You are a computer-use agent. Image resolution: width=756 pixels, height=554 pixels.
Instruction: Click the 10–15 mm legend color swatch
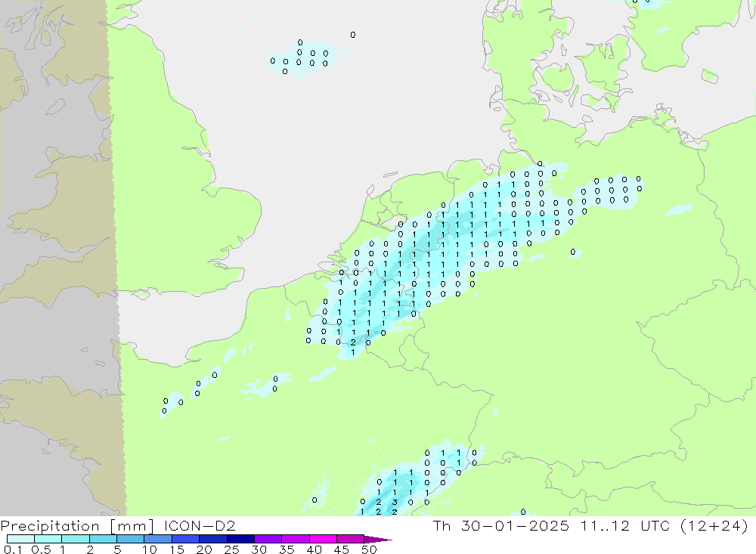pyautogui.click(x=158, y=539)
